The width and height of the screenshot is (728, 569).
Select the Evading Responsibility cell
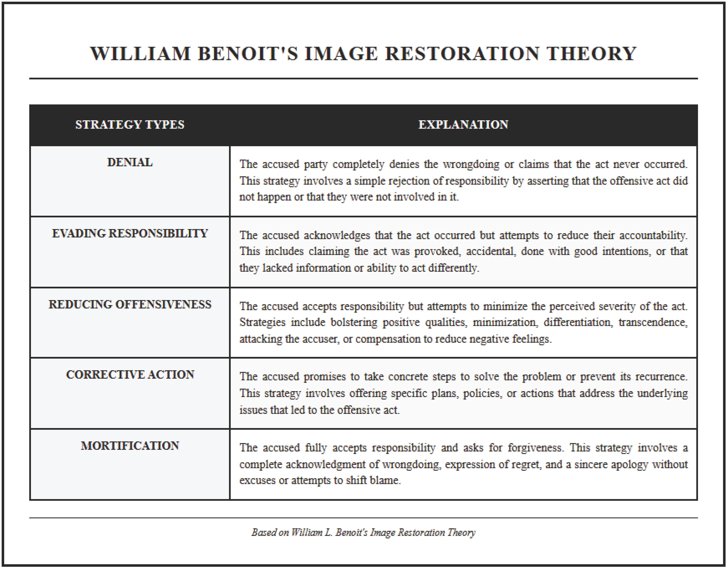130,234
